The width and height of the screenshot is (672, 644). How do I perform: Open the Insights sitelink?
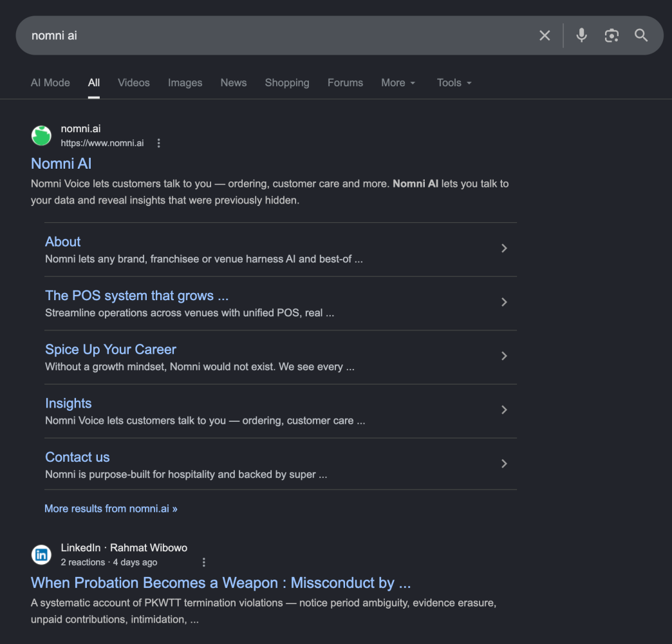click(68, 403)
